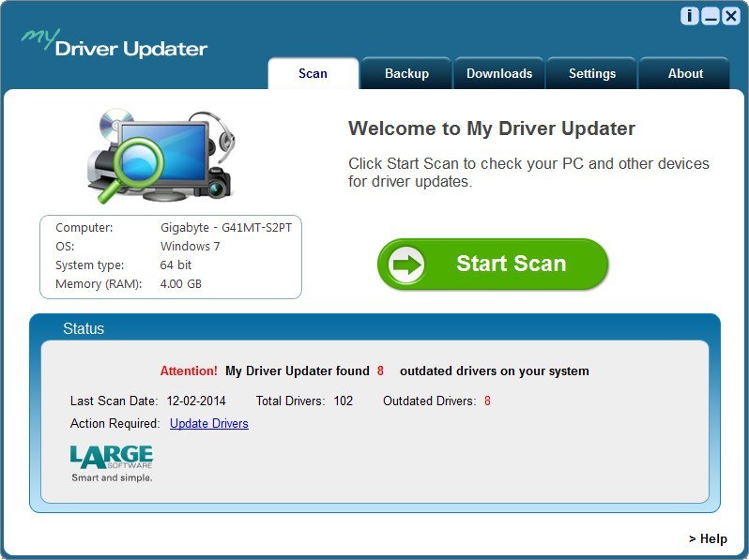Image resolution: width=749 pixels, height=560 pixels.
Task: Click the Smart and simple. tagline
Action: coord(112,477)
